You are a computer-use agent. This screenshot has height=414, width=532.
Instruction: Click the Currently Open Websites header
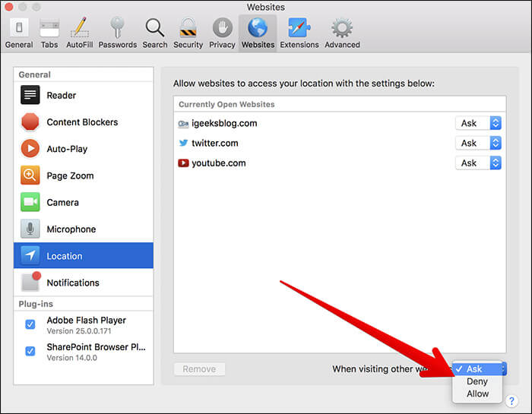coord(226,104)
